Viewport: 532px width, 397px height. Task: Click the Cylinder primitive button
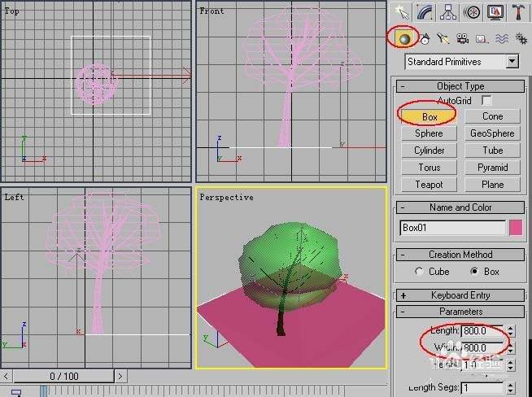430,151
